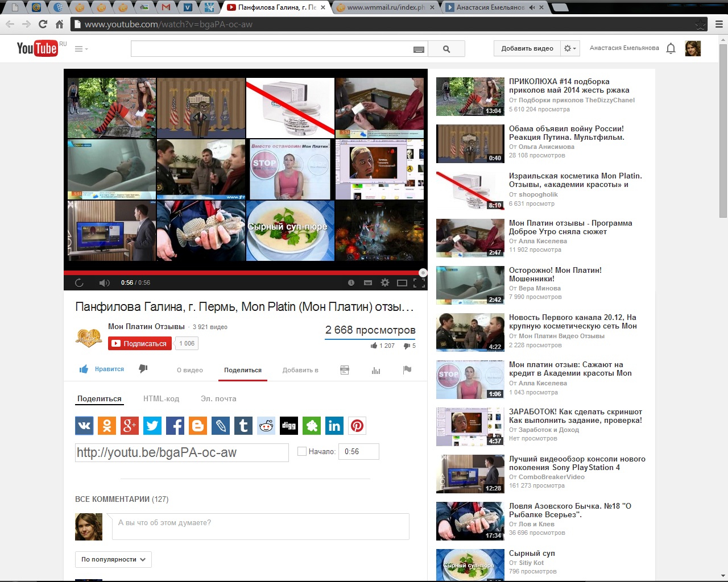Click the search magnifier button
Screen dimensions: 728x582
[446, 49]
